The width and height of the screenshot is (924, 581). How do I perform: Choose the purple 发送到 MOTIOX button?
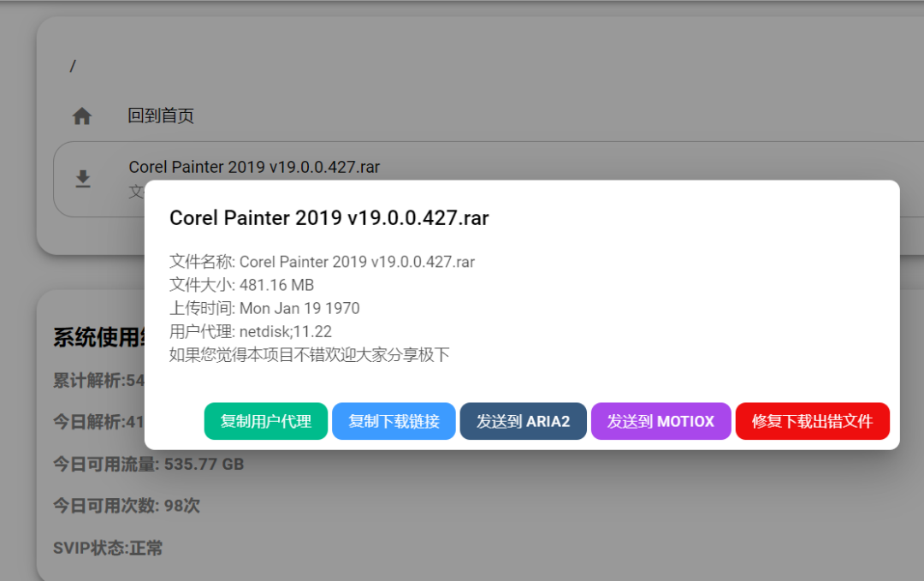pos(660,421)
